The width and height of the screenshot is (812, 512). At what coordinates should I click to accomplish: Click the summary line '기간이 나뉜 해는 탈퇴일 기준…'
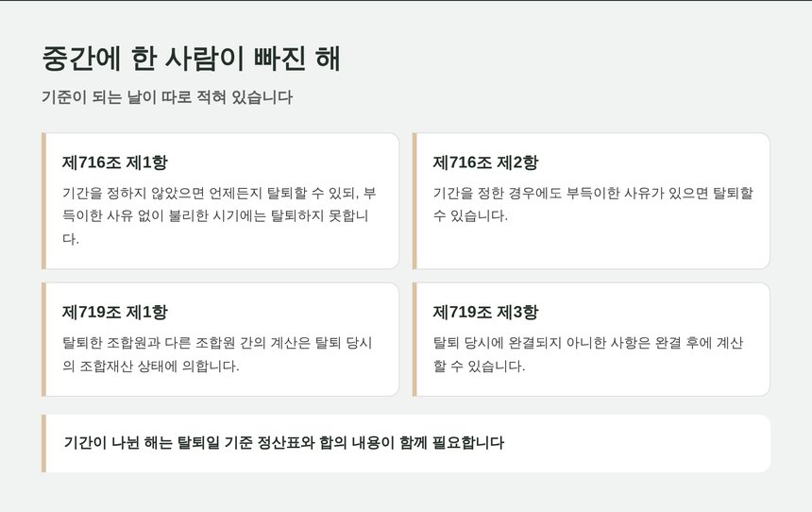tap(284, 442)
